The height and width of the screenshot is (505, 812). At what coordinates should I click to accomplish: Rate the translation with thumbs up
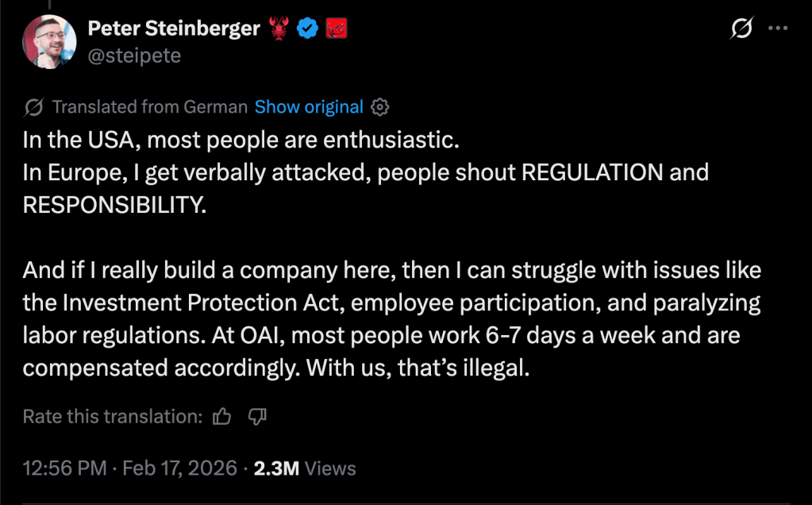click(222, 416)
